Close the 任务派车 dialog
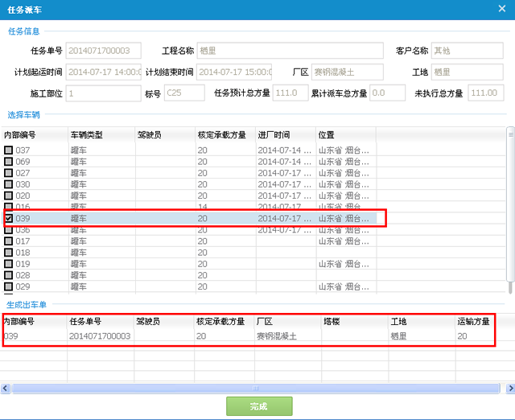The width and height of the screenshot is (515, 420). click(503, 10)
